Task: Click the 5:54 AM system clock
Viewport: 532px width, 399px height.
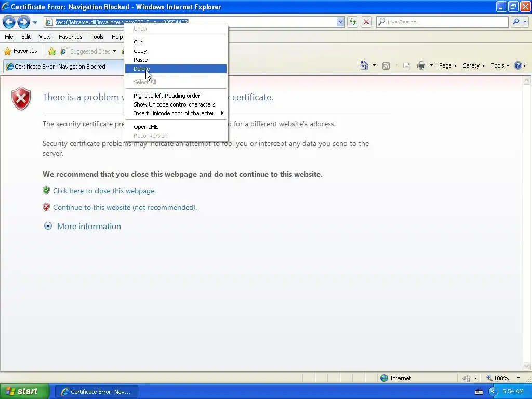Action: click(x=513, y=392)
